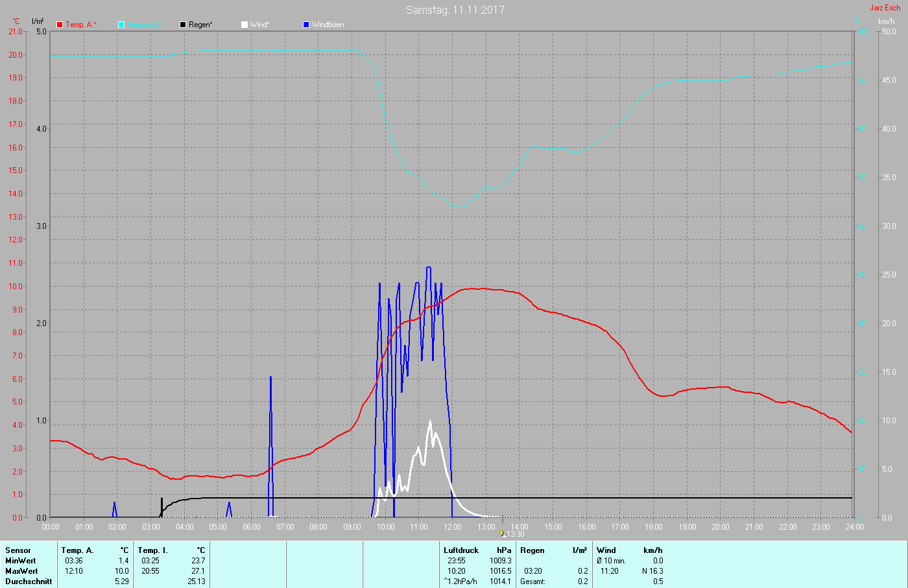The width and height of the screenshot is (908, 588).
Task: Select the wind average value "0.5"
Action: (x=658, y=582)
